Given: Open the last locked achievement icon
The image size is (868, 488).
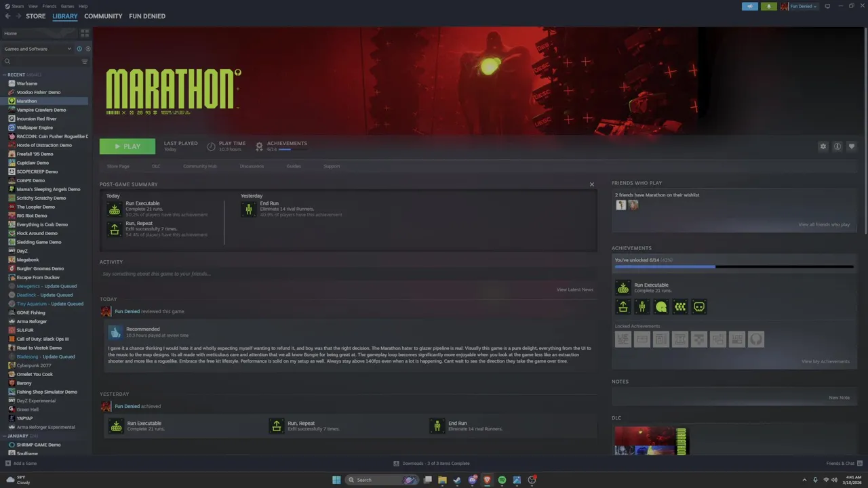Looking at the screenshot, I should (756, 340).
